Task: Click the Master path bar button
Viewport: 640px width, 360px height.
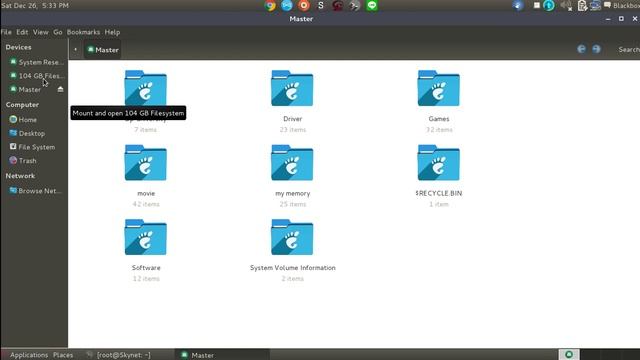Action: 103,50
